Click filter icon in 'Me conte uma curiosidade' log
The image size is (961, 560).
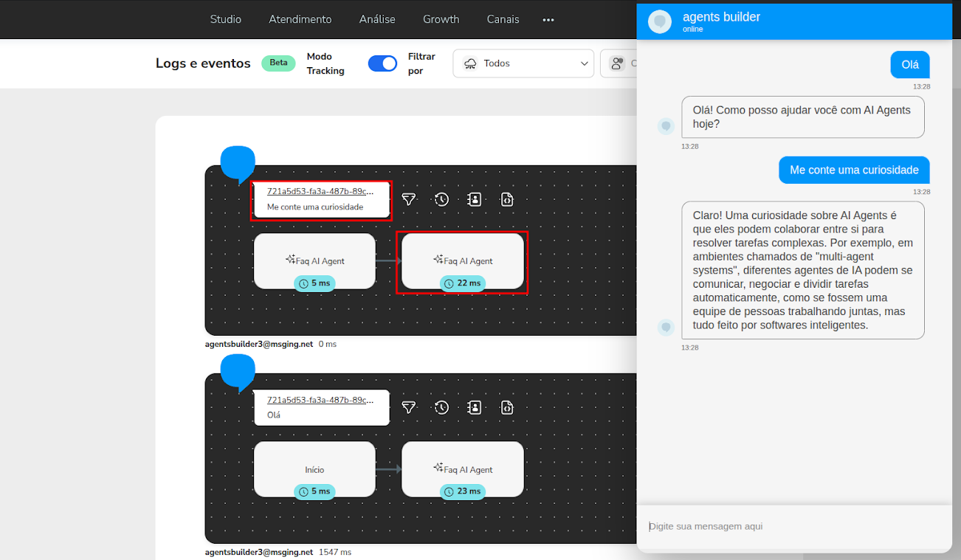point(409,199)
